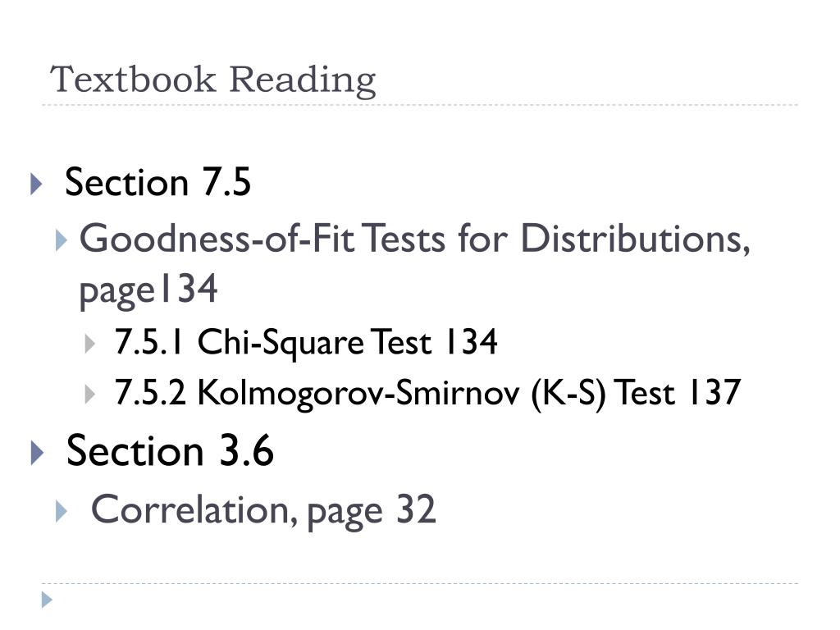This screenshot has height=630, width=840.
Task: Click the word Reading in the title
Action: tap(303, 81)
